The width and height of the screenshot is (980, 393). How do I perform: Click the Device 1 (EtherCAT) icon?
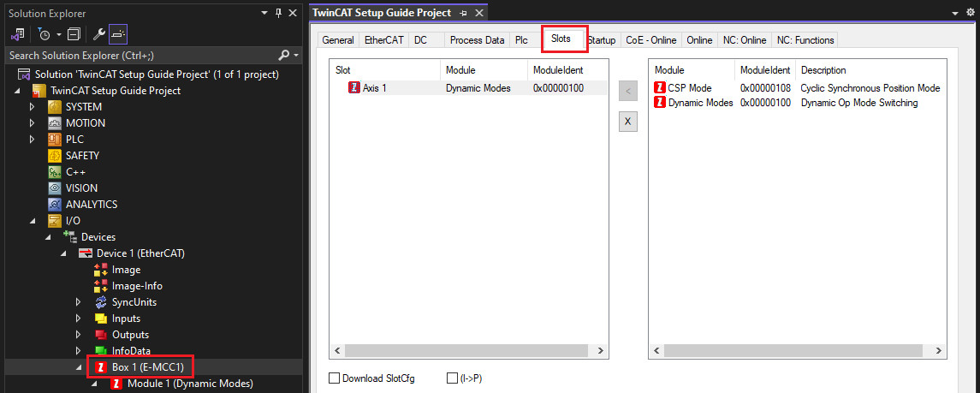pos(86,253)
